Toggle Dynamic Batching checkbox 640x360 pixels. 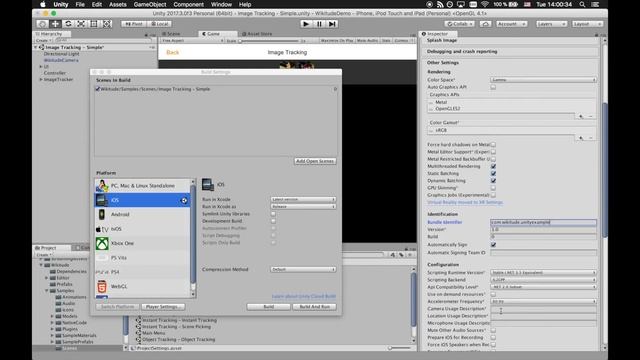(x=493, y=180)
